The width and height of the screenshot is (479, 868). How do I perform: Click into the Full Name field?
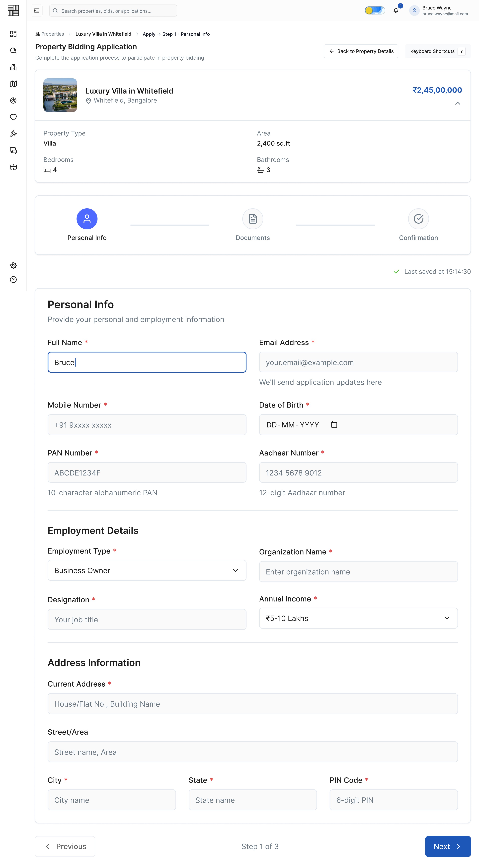(x=147, y=362)
